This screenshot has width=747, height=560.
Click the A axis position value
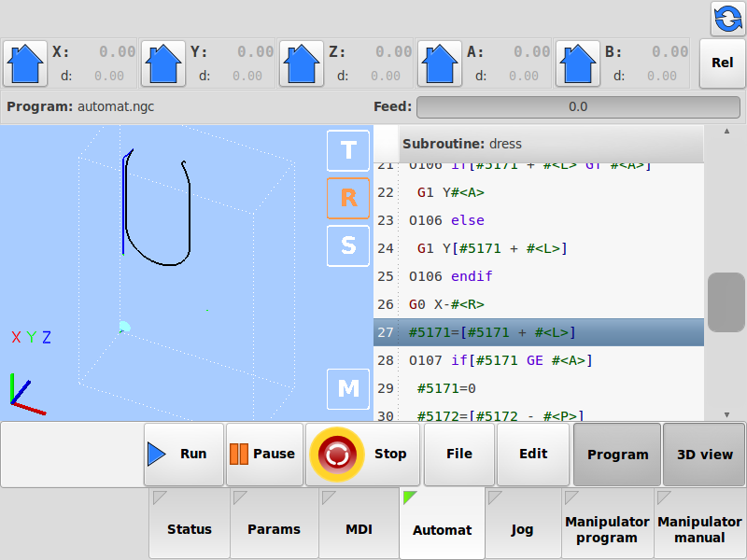[531, 51]
